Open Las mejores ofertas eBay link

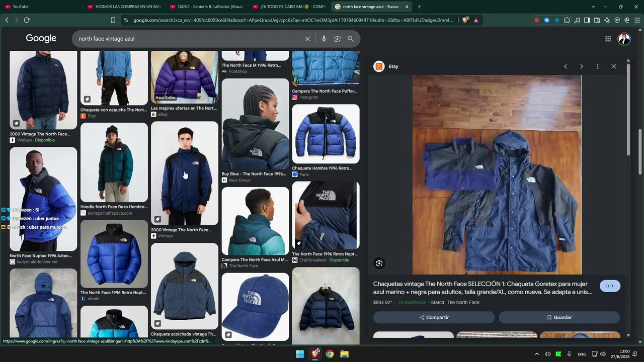tap(184, 108)
